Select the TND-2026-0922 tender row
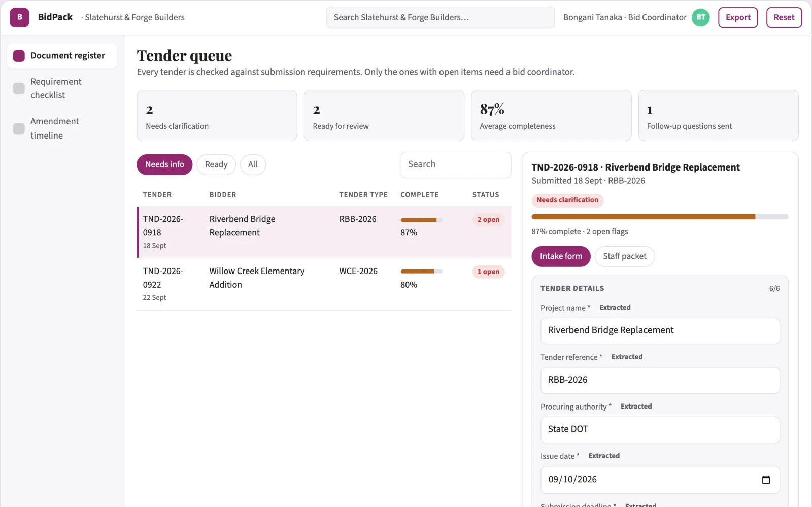 pos(324,284)
